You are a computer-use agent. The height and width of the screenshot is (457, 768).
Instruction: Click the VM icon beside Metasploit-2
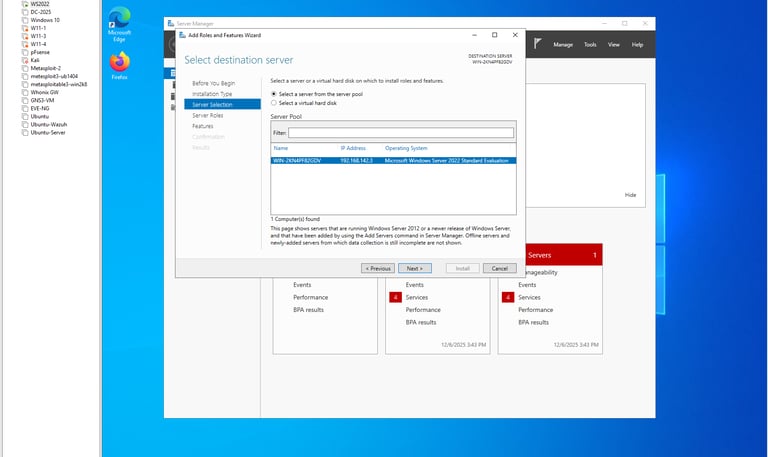tap(25, 68)
